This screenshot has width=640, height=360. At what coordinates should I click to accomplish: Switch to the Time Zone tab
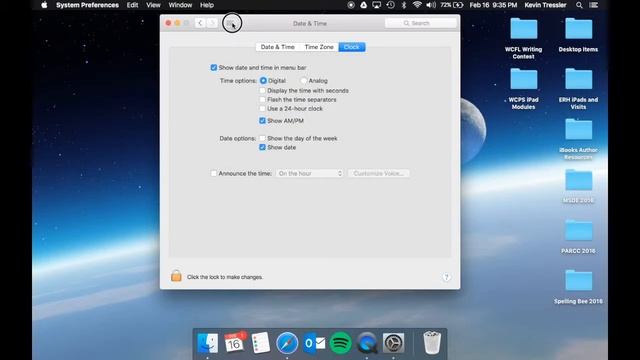coord(319,47)
